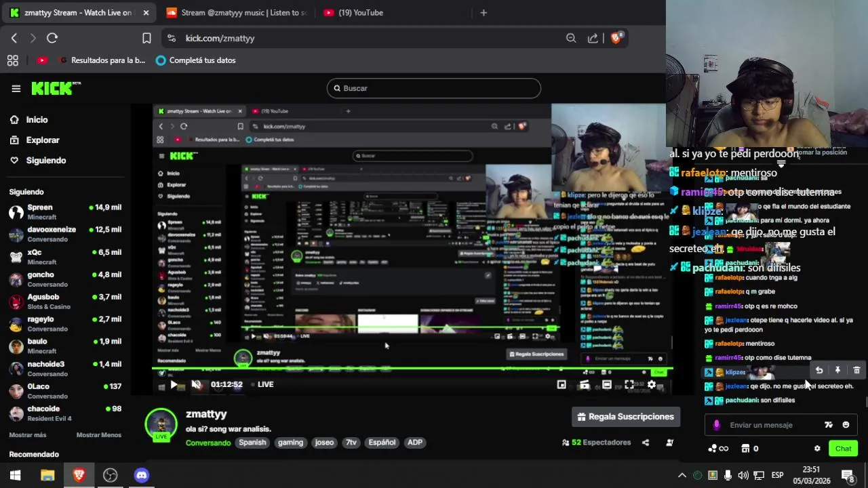This screenshot has width=868, height=488.
Task: Play the Kick stream video
Action: coord(174,384)
